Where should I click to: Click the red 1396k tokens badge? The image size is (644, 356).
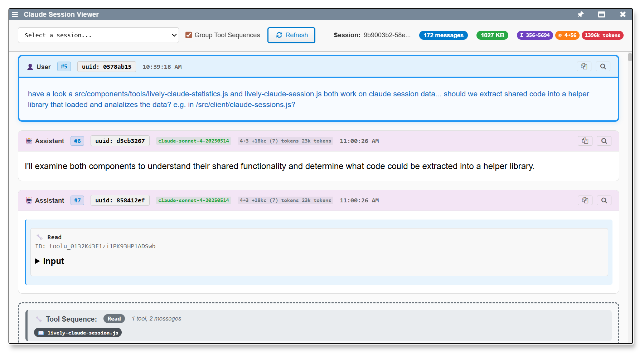[602, 35]
